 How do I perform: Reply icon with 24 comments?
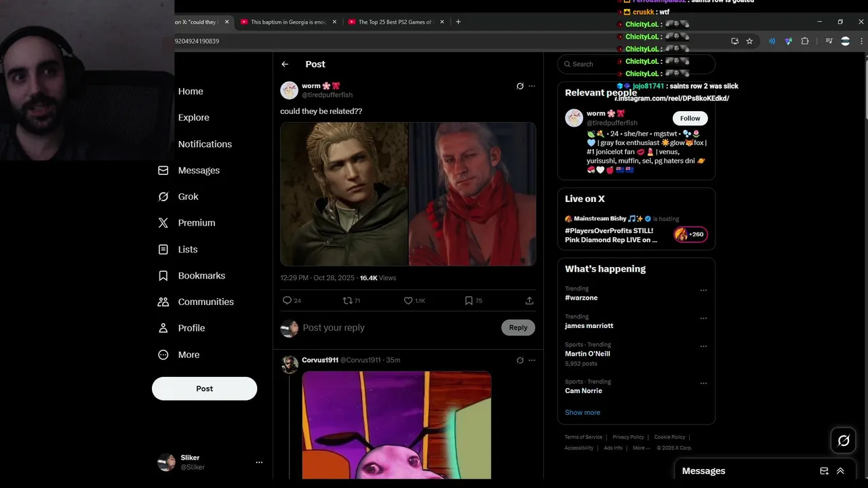pos(292,300)
